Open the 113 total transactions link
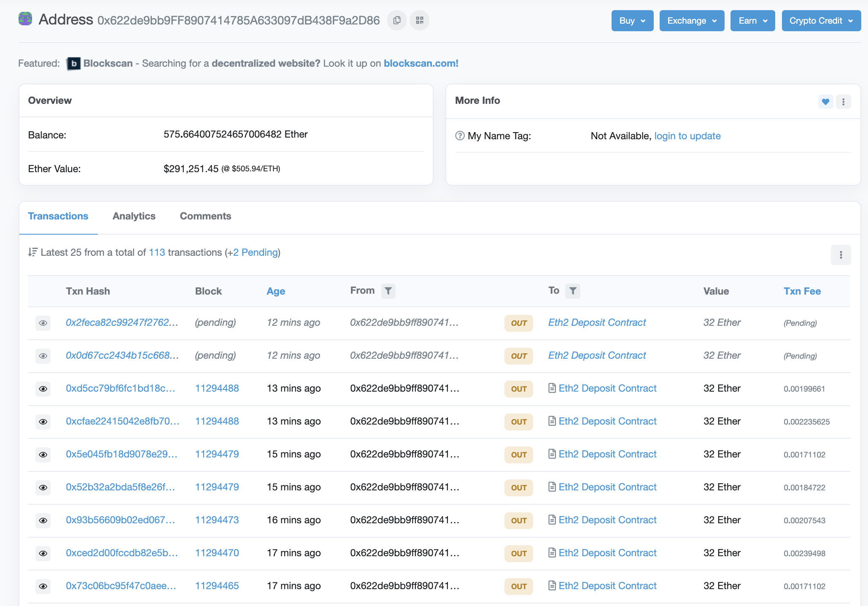The height and width of the screenshot is (606, 868). coord(157,252)
